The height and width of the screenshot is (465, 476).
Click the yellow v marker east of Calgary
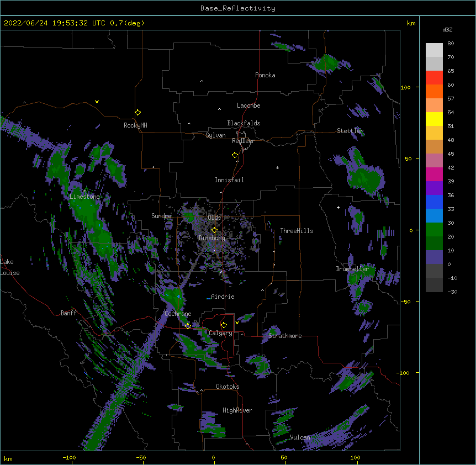pyautogui.click(x=237, y=323)
